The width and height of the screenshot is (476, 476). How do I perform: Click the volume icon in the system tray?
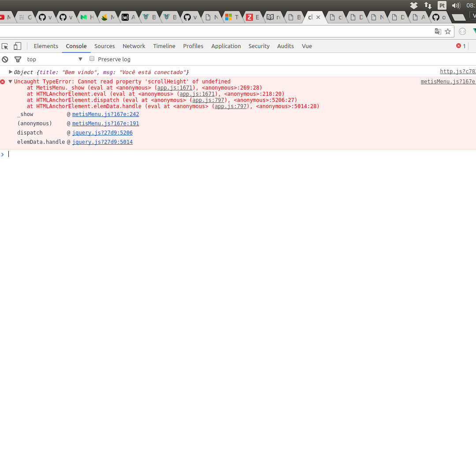455,5
